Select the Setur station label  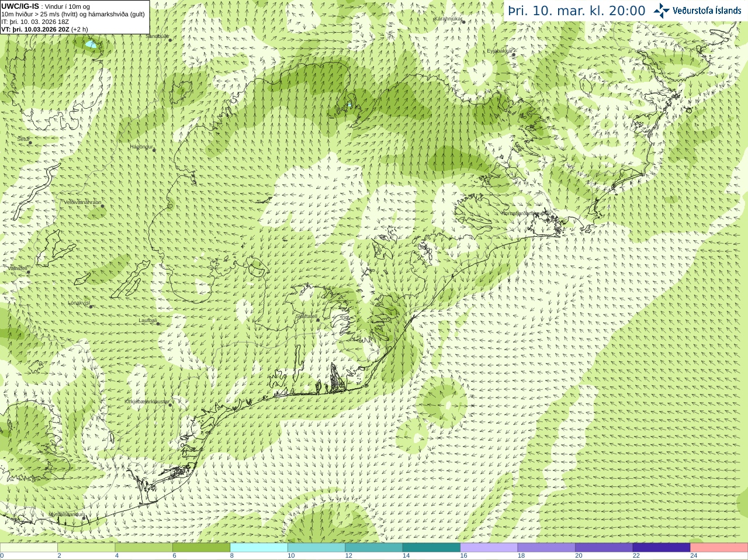coord(23,139)
